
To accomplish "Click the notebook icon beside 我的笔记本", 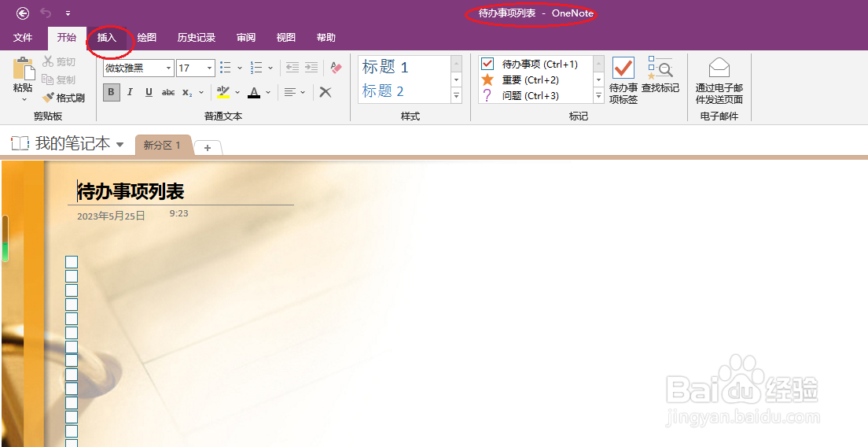I will pos(20,143).
